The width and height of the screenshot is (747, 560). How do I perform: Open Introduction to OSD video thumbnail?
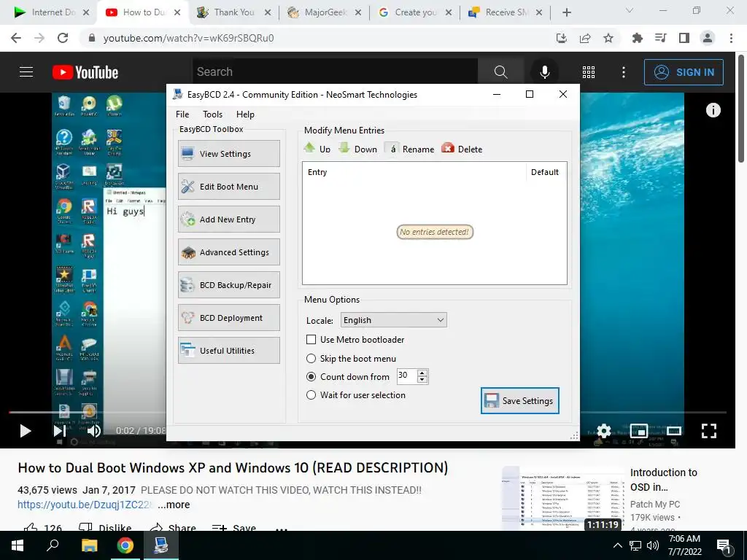(x=562, y=498)
